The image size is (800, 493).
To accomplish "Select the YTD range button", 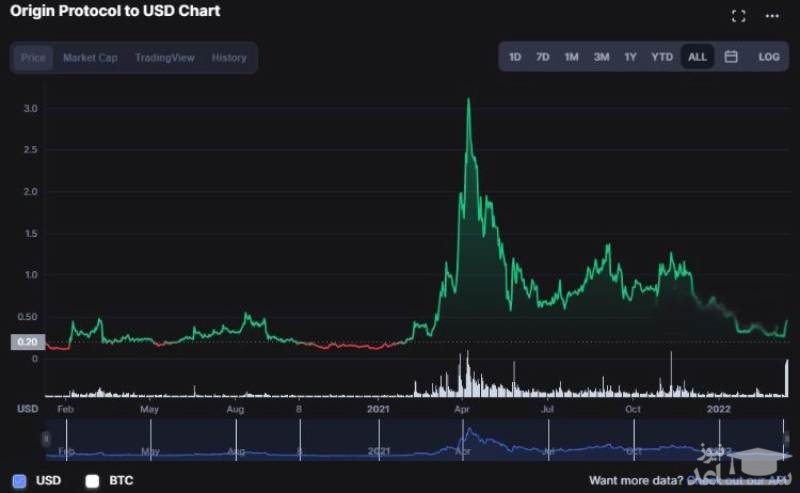I will pyautogui.click(x=662, y=57).
